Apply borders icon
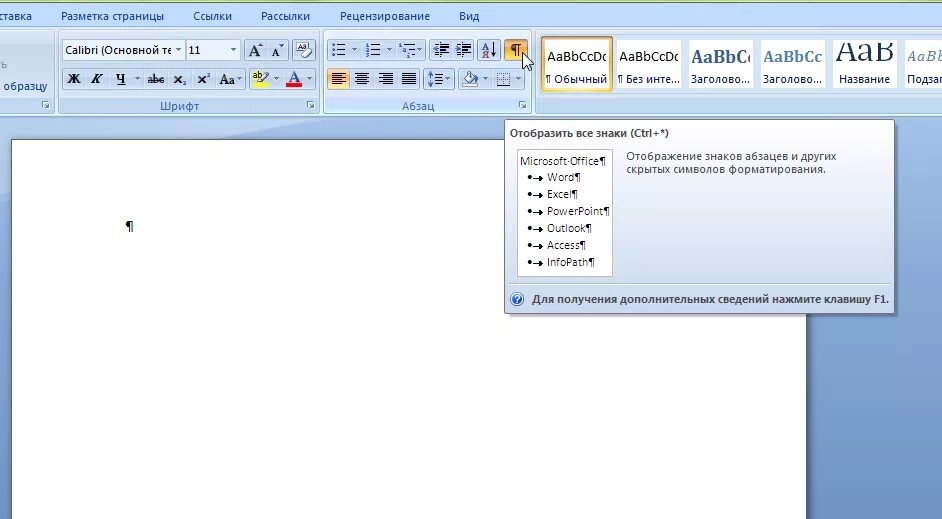942x519 pixels. 503,79
